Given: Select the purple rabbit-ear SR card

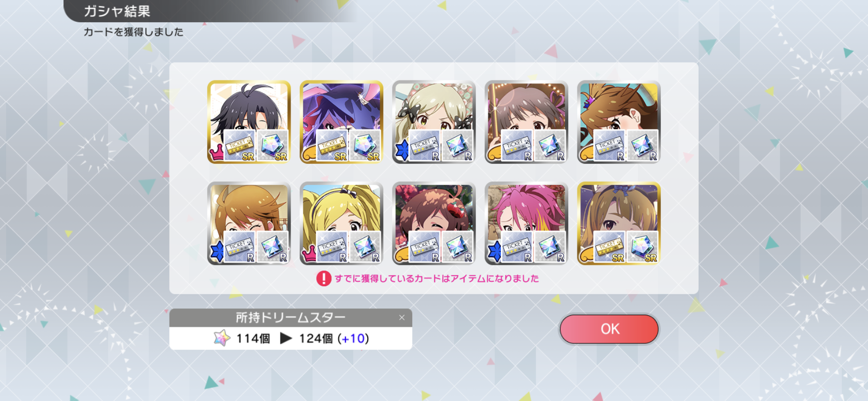Looking at the screenshot, I should [341, 122].
